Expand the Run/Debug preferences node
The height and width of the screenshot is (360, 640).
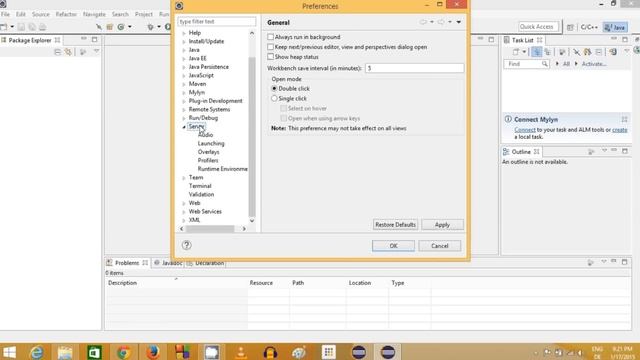(184, 118)
